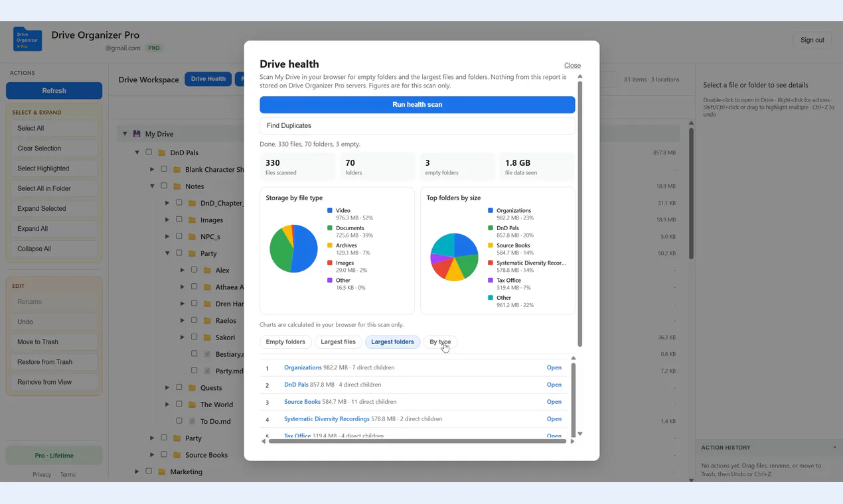Switch to the Largest files tab
Screen dimensions: 843x504
[x=338, y=342]
